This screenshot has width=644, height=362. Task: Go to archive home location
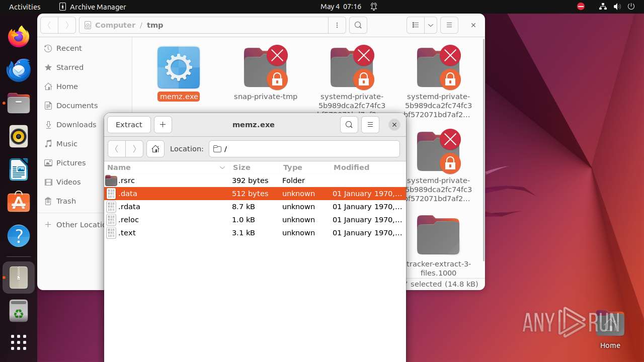point(155,149)
